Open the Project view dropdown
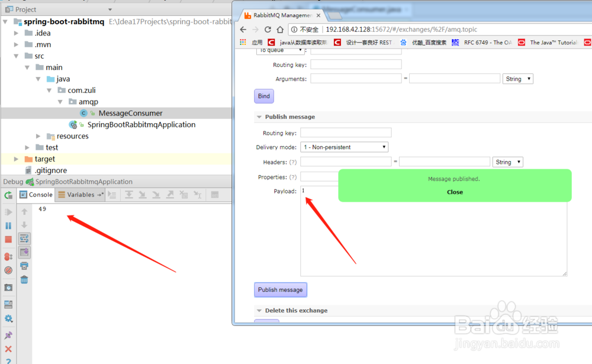 (110, 9)
